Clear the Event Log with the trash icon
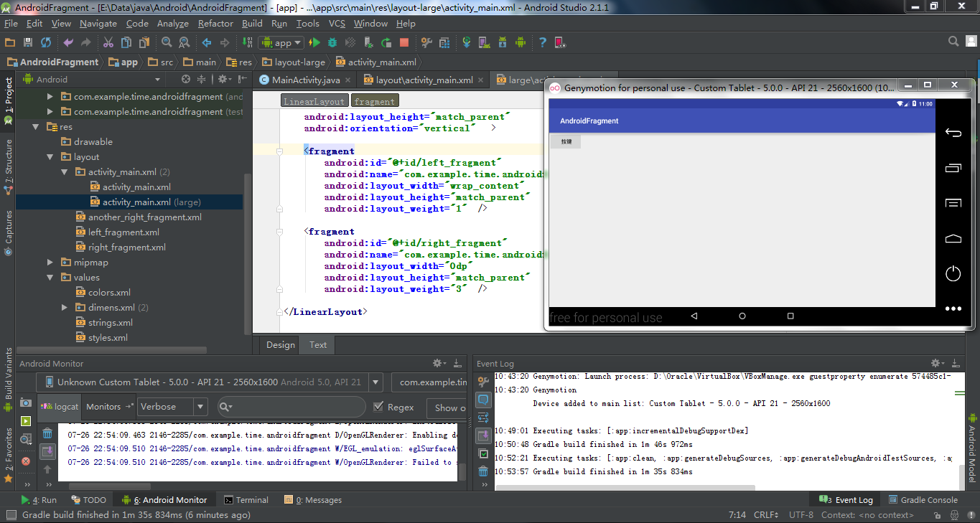980x523 pixels. [484, 471]
